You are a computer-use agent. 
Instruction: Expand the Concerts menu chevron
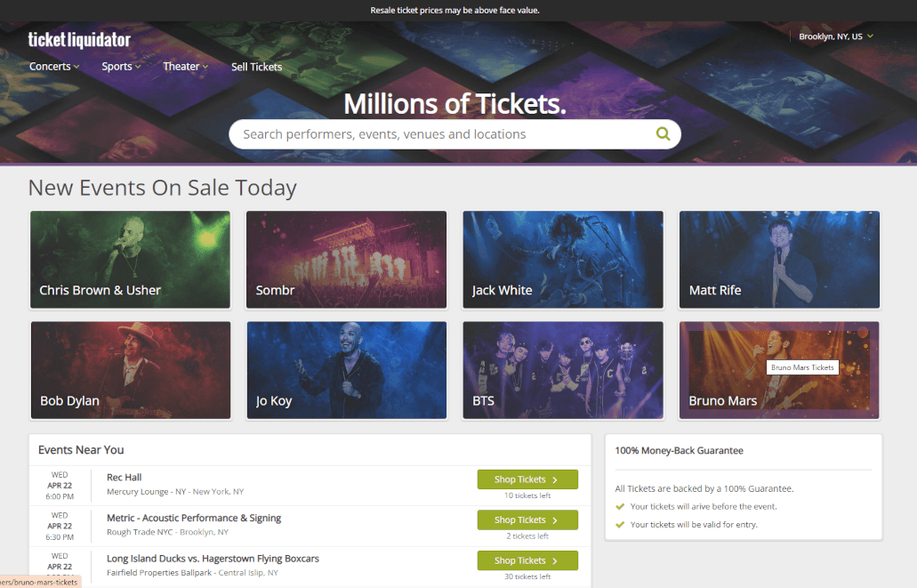tap(76, 67)
